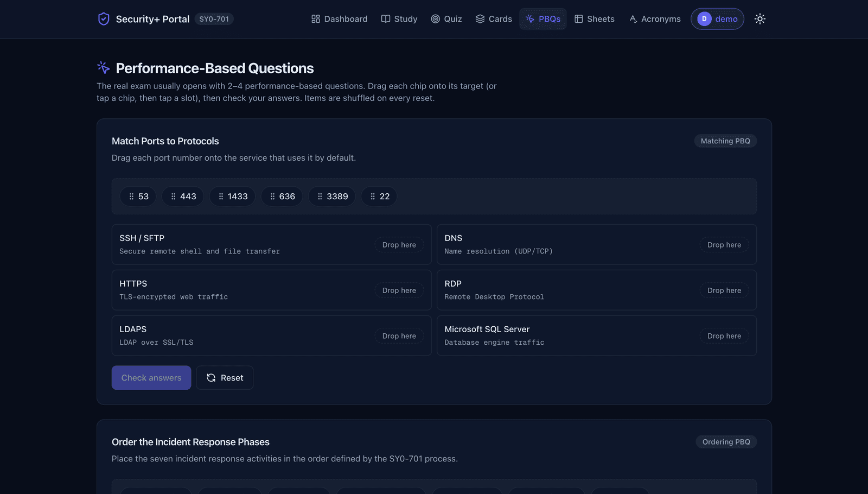
Task: Click the DNS label
Action: tap(454, 238)
